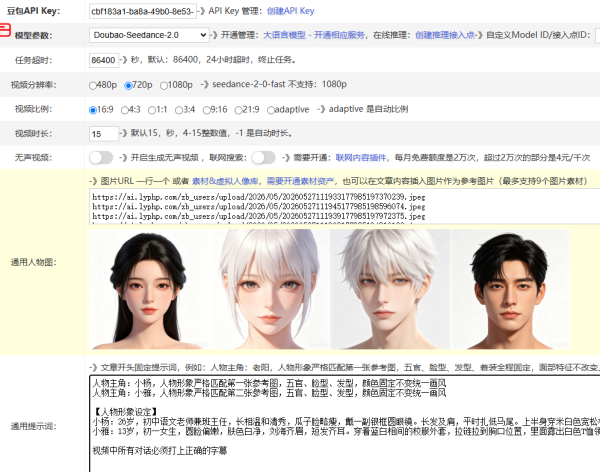The image size is (600, 472).
Task: Click the 模型参数 label
Action: (x=33, y=36)
